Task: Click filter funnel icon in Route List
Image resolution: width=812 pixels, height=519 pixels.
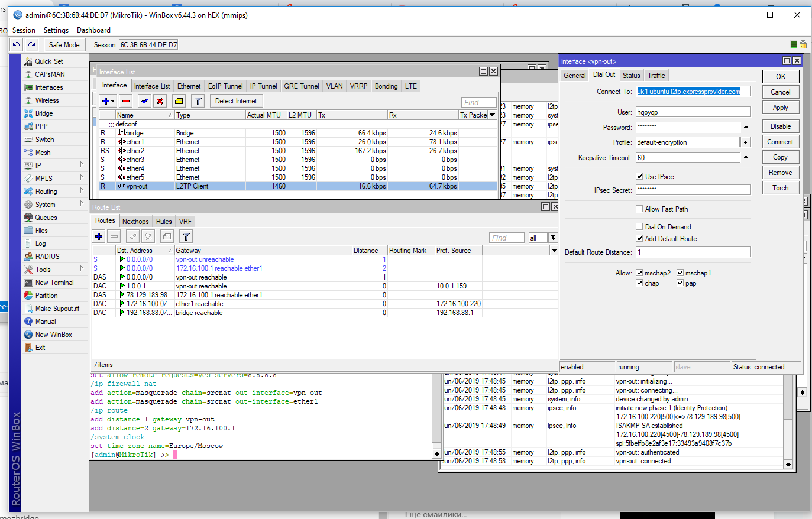Action: tap(186, 236)
